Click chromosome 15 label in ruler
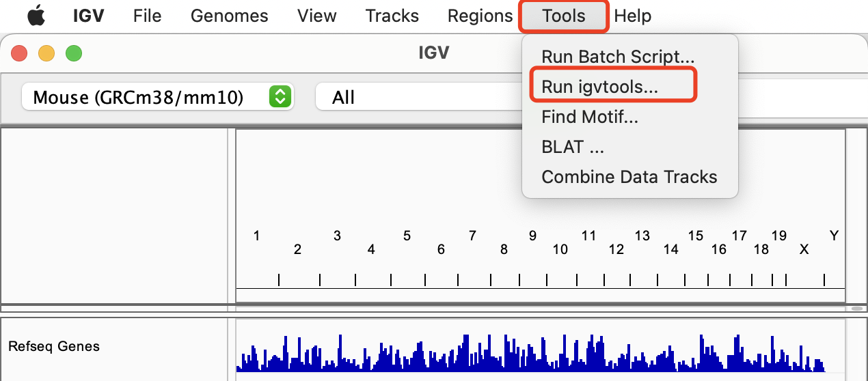Image resolution: width=868 pixels, height=381 pixels. [696, 236]
